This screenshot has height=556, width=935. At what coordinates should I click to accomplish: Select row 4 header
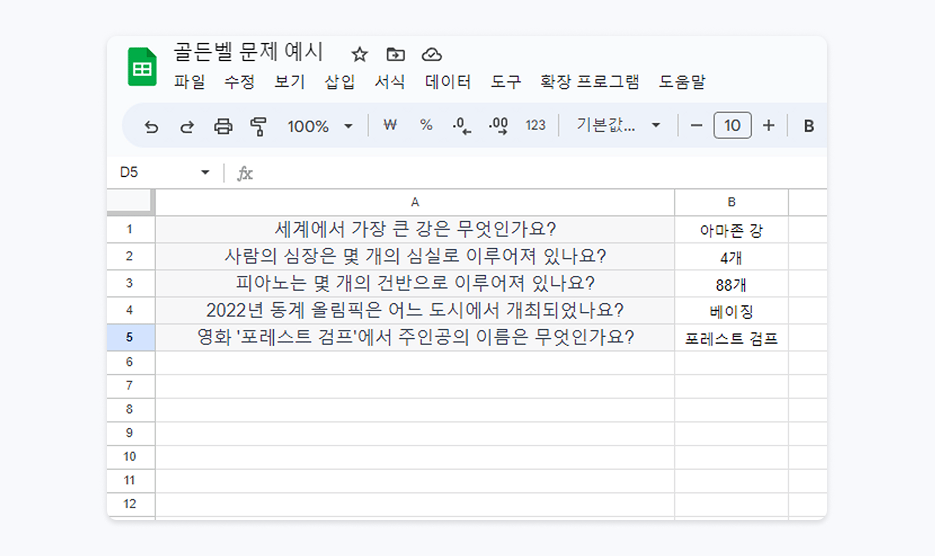[x=130, y=310]
